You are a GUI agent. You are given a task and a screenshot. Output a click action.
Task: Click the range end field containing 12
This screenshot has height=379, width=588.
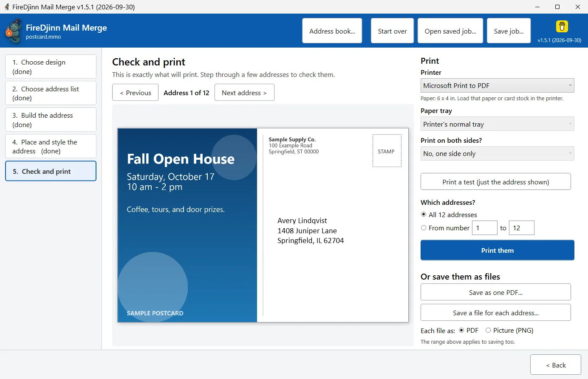(x=522, y=228)
